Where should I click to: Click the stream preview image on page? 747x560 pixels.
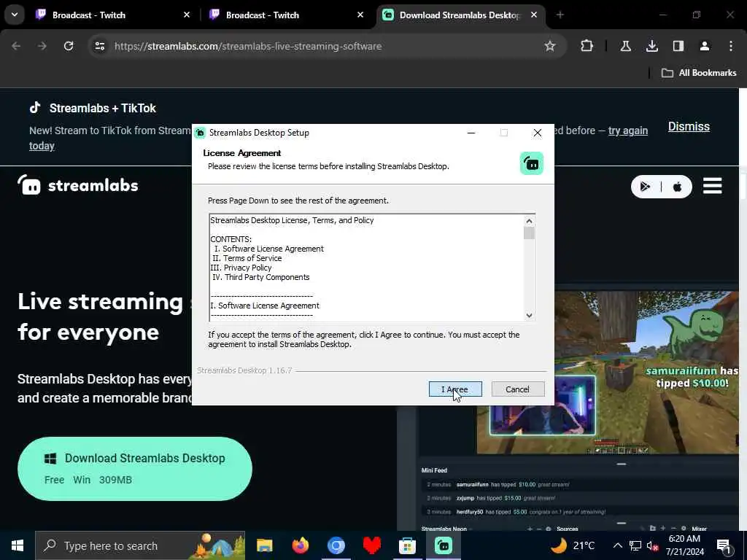point(608,373)
